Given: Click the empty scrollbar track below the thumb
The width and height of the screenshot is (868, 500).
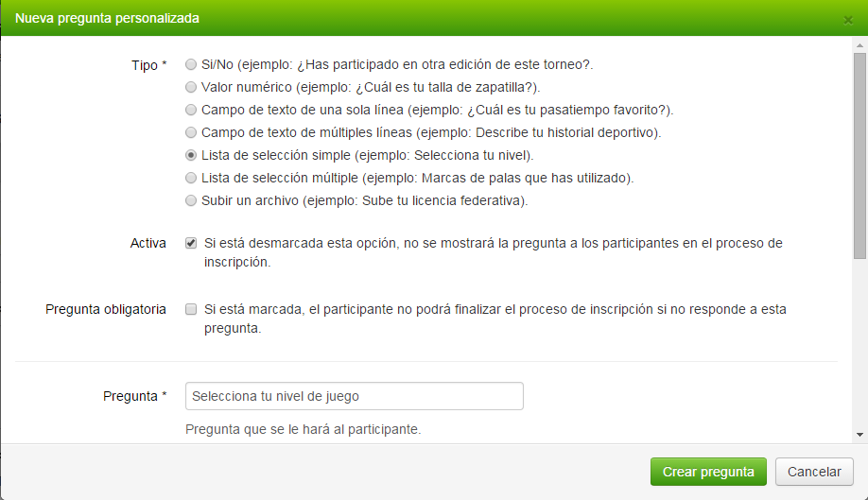Looking at the screenshot, I should (x=859, y=343).
